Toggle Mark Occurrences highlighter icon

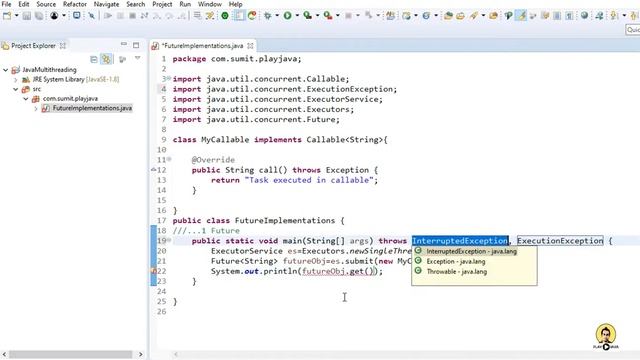pos(521,16)
